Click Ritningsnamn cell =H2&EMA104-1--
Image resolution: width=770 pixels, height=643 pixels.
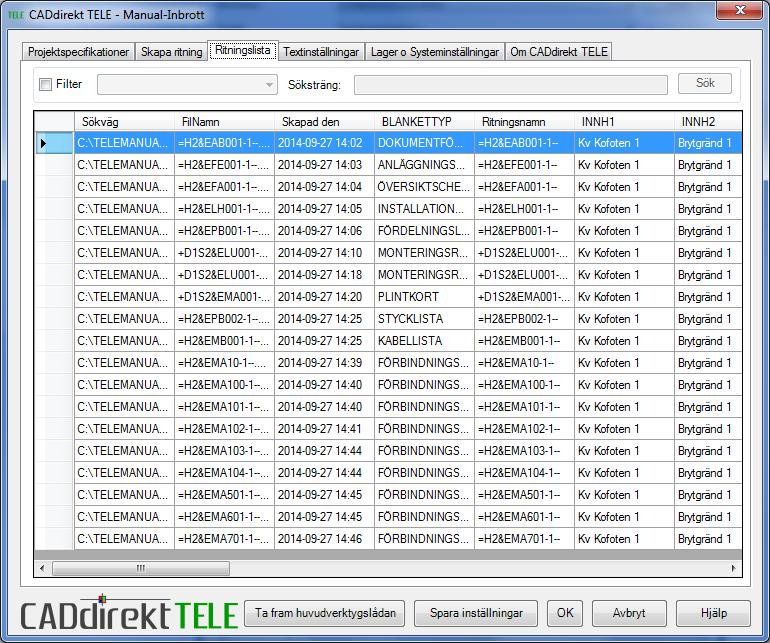coord(524,473)
